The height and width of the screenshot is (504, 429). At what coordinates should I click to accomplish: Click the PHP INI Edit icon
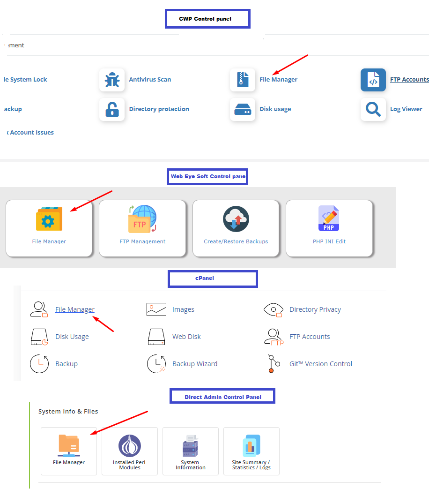(x=329, y=218)
